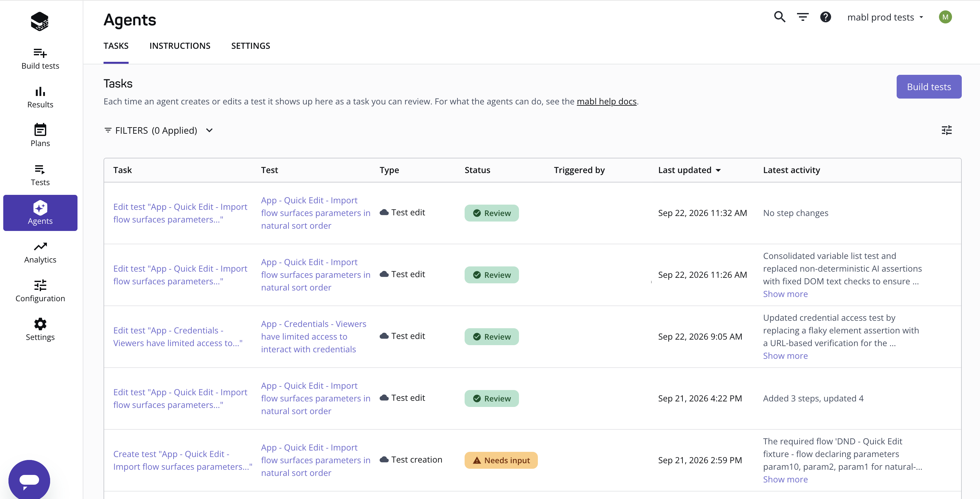
Task: Open the mabl prod tests workspace dropdown
Action: (x=885, y=17)
